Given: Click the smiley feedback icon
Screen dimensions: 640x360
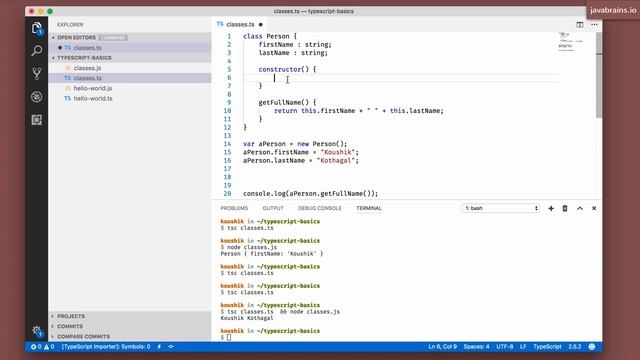Looking at the screenshot, I should pos(592,347).
